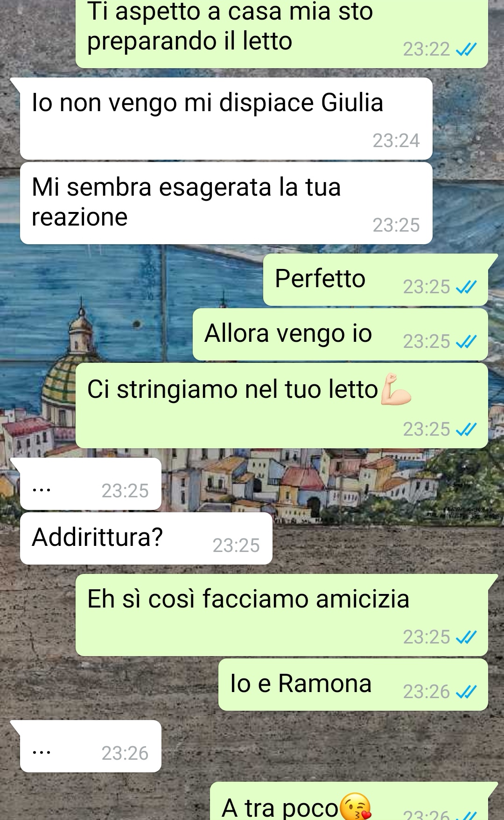Tap the 'Ci stringiamo nel tuo letto' text

232,389
